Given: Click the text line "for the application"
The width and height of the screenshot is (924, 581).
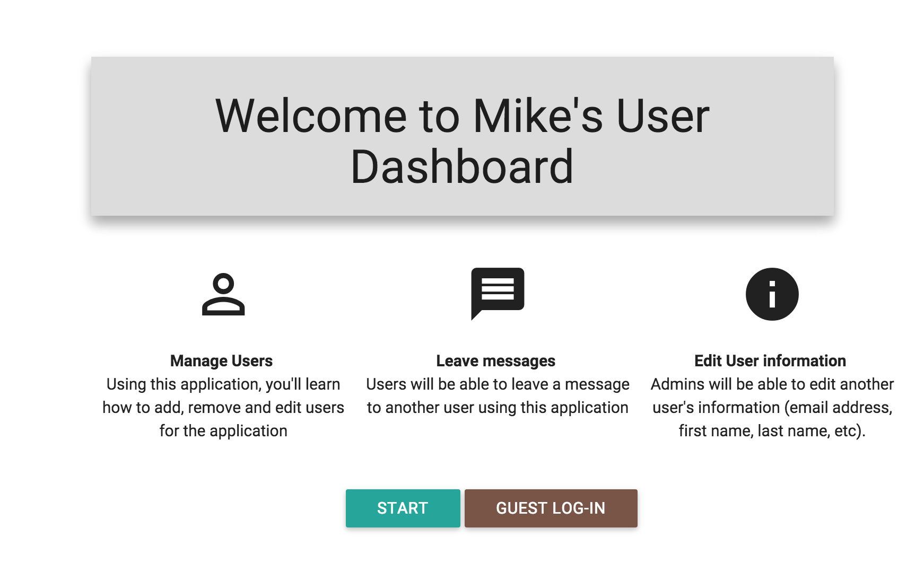Looking at the screenshot, I should tap(223, 431).
